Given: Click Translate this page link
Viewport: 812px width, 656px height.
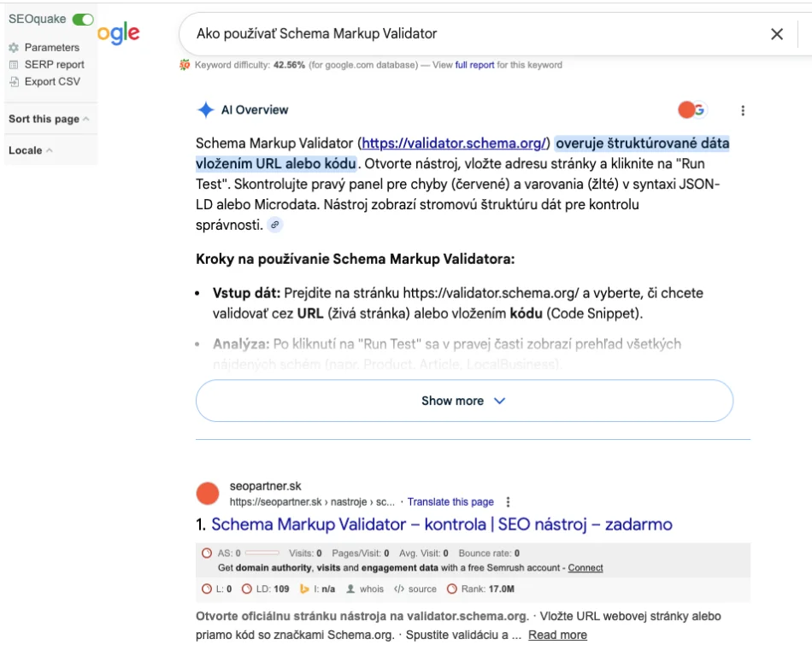Looking at the screenshot, I should pyautogui.click(x=450, y=502).
